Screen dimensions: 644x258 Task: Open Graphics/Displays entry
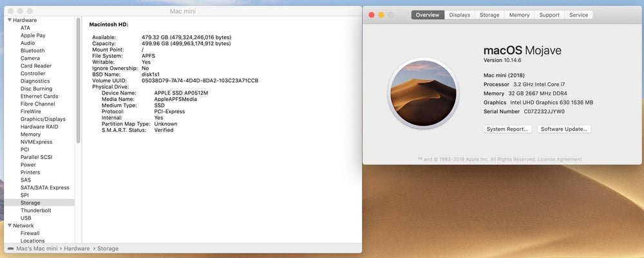tap(43, 119)
